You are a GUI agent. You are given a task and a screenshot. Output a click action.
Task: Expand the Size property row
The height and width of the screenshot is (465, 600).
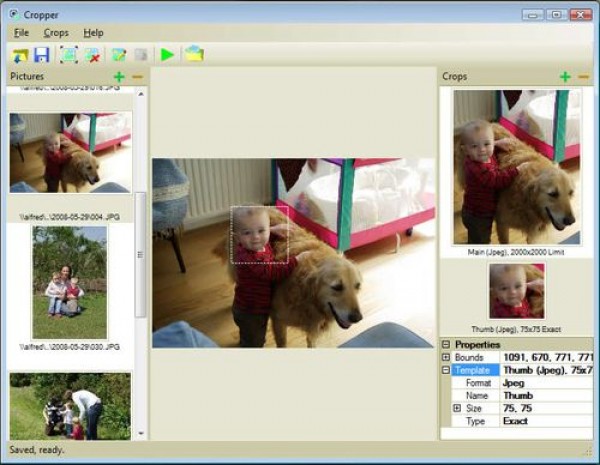[457, 408]
